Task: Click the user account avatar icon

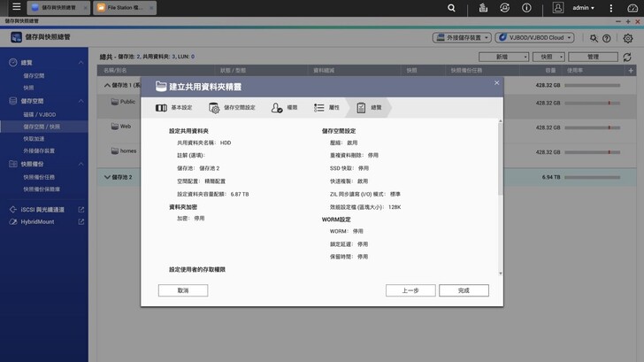Action: click(557, 8)
